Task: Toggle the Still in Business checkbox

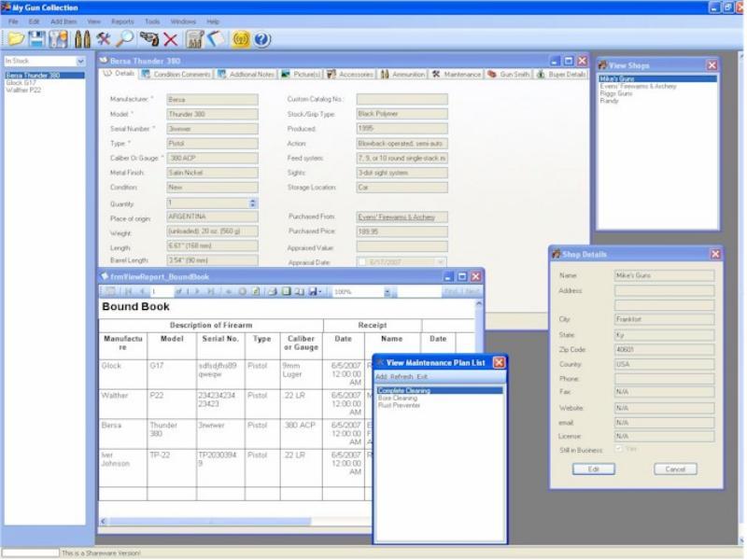Action: click(x=619, y=449)
